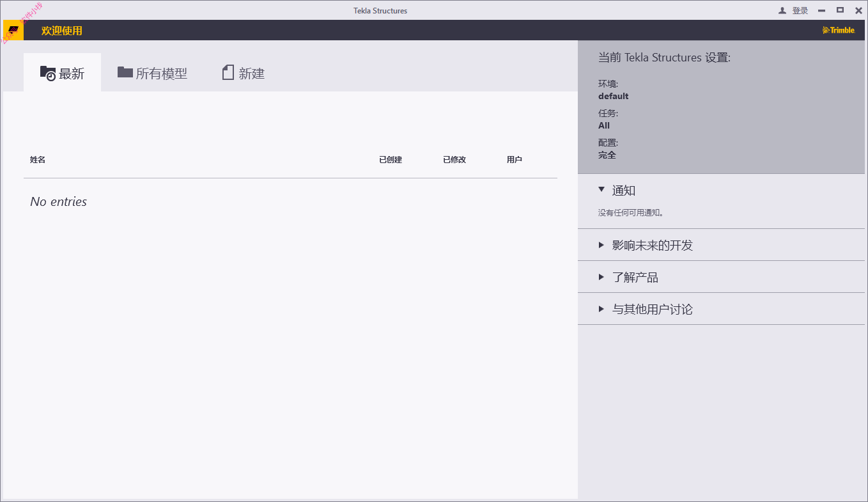Viewport: 868px width, 502px height.
Task: Click the recent folder clock icon
Action: pyautogui.click(x=48, y=73)
